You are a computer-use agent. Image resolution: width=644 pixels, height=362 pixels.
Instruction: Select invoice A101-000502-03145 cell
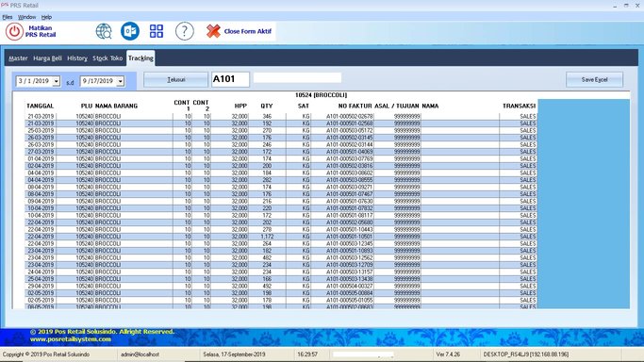point(350,138)
